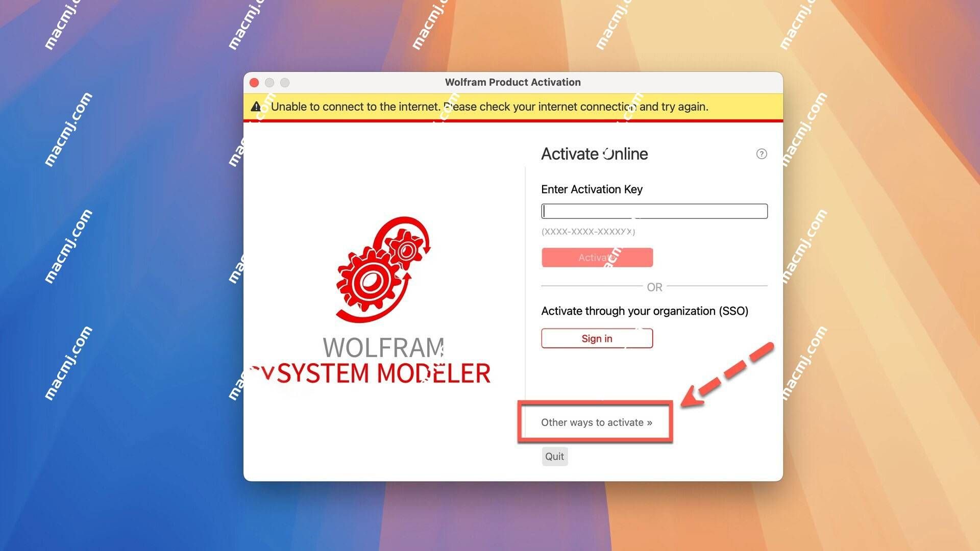Viewport: 980px width, 551px height.
Task: Click the 'WOLFRAM' brand text
Action: (383, 347)
